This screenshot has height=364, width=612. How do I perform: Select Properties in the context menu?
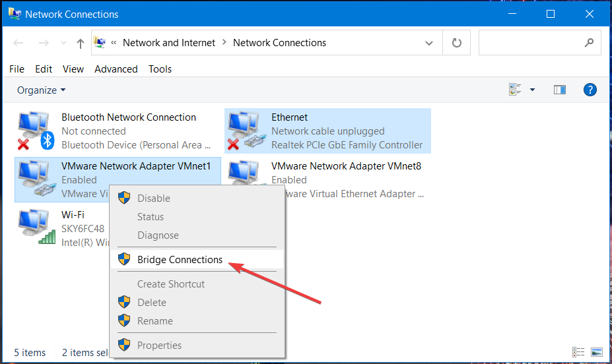click(x=159, y=345)
